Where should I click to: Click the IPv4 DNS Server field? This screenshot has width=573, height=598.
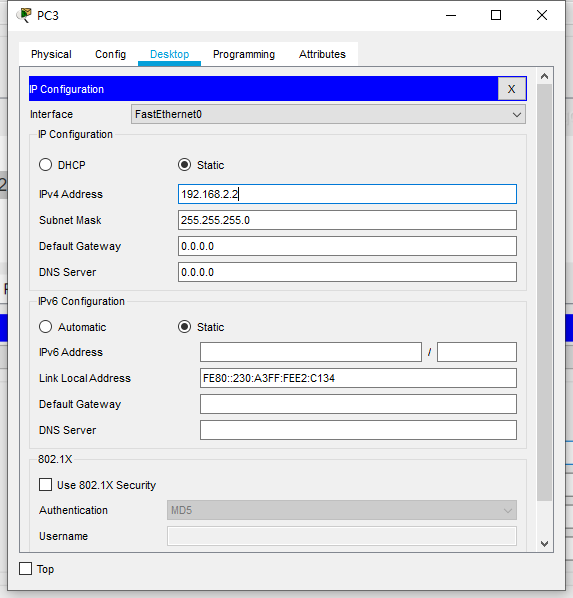347,272
